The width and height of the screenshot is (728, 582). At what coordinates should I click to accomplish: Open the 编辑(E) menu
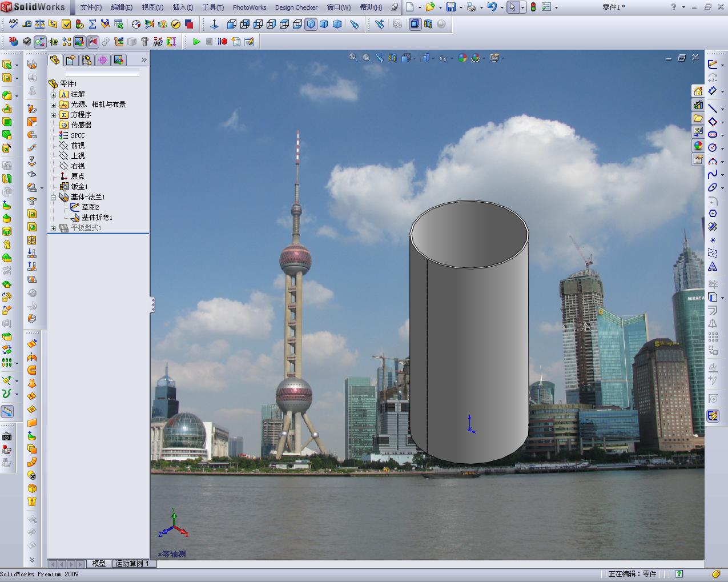(x=122, y=7)
